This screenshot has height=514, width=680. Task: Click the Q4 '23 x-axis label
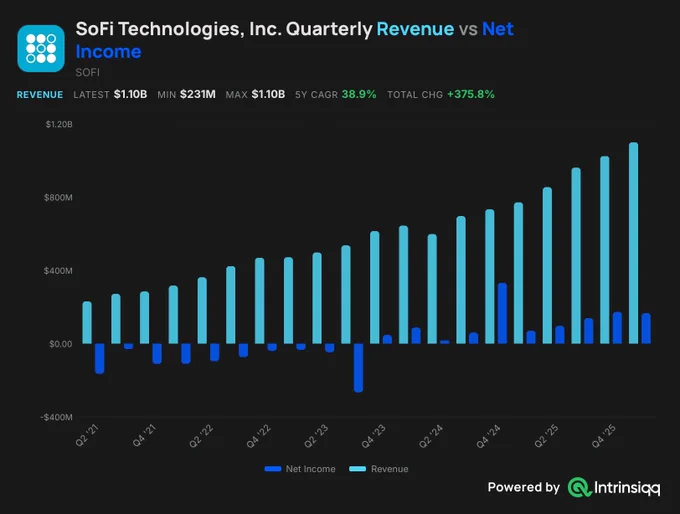pos(374,435)
